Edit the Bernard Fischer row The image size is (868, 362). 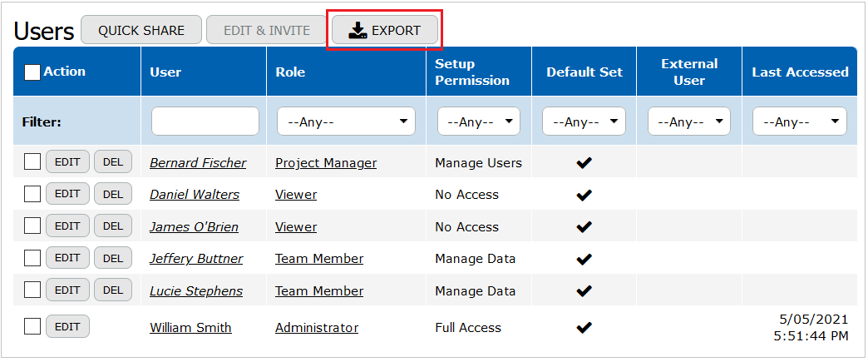(67, 162)
